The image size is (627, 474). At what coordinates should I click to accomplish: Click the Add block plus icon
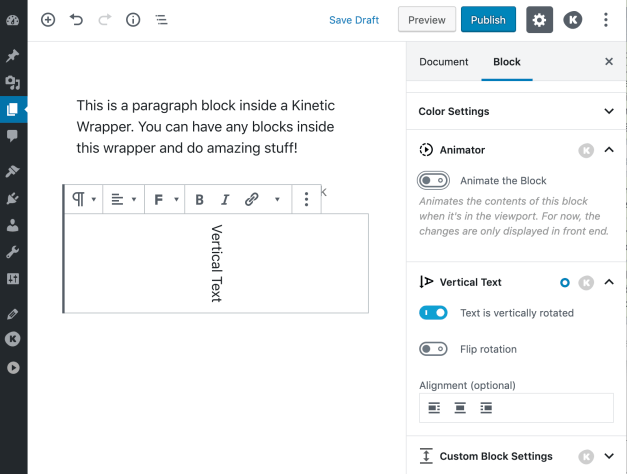(48, 20)
